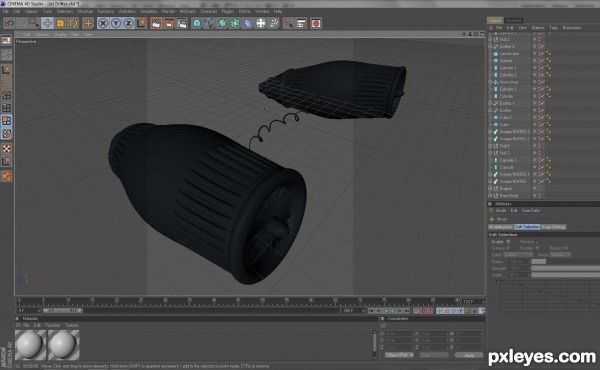Open viewport Cameras menu
600x370 pixels.
(42, 34)
